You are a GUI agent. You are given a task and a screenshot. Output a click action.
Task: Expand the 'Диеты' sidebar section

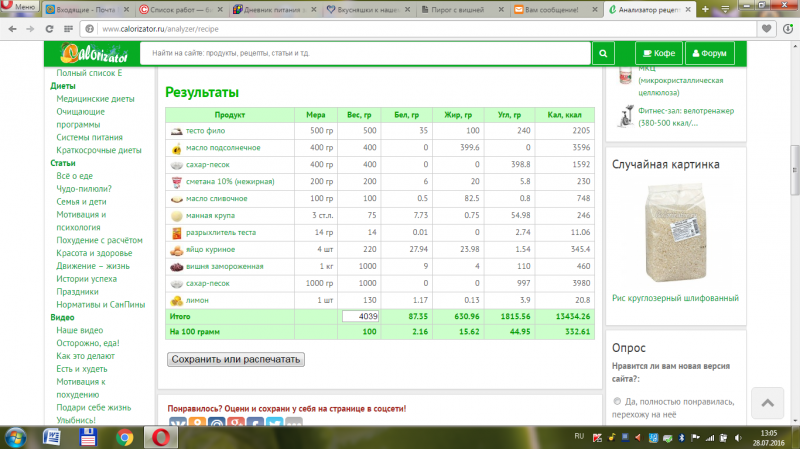click(x=62, y=86)
